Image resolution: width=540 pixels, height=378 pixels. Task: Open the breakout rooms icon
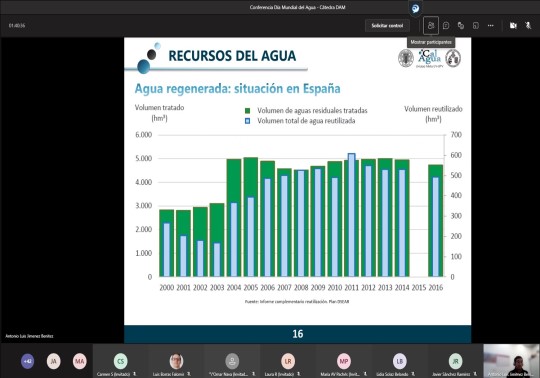coord(476,25)
